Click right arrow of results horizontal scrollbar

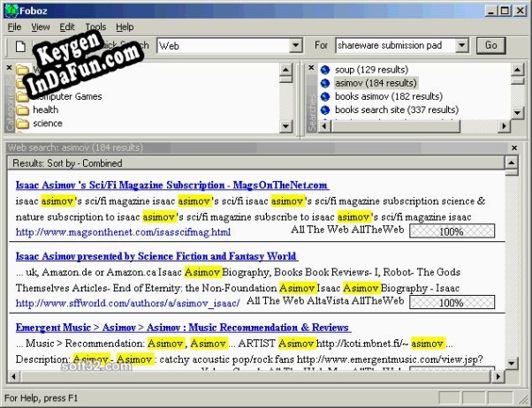[498, 376]
